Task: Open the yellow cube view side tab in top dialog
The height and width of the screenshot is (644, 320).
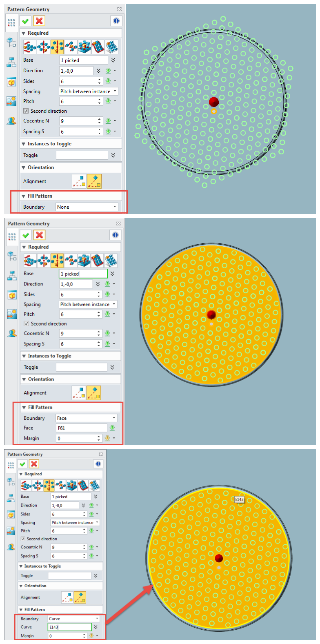Action: [11, 82]
